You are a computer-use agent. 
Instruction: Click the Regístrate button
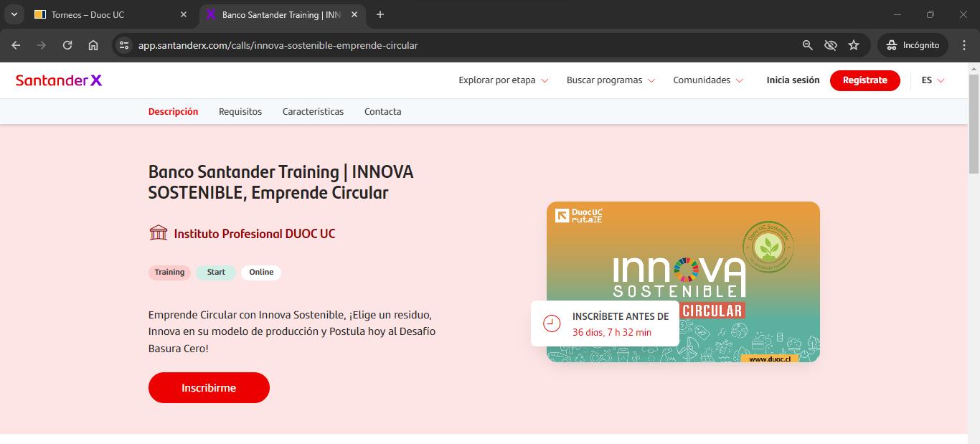click(864, 80)
